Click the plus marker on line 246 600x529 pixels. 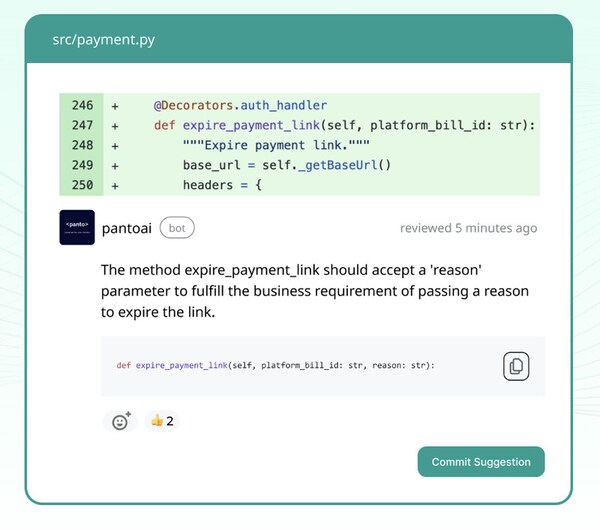tap(115, 105)
